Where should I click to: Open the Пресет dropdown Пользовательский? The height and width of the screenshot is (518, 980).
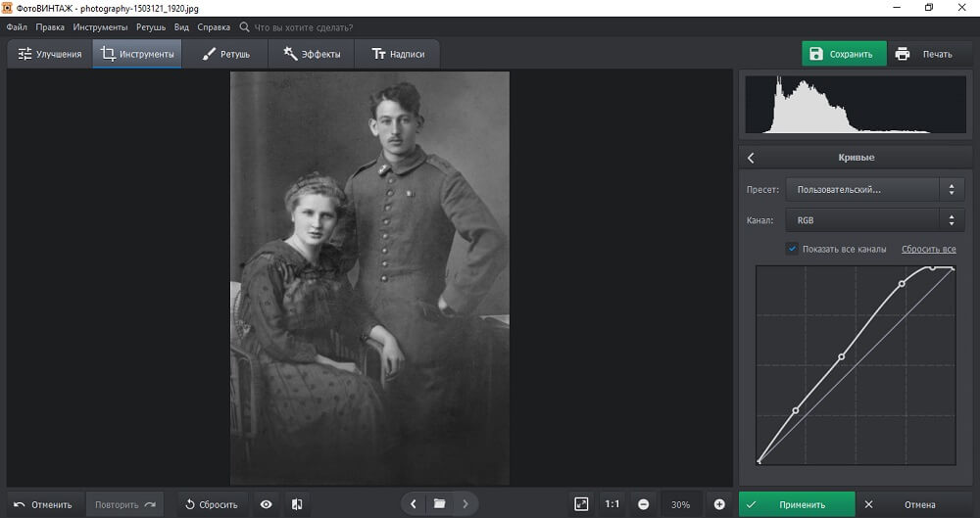click(x=862, y=189)
